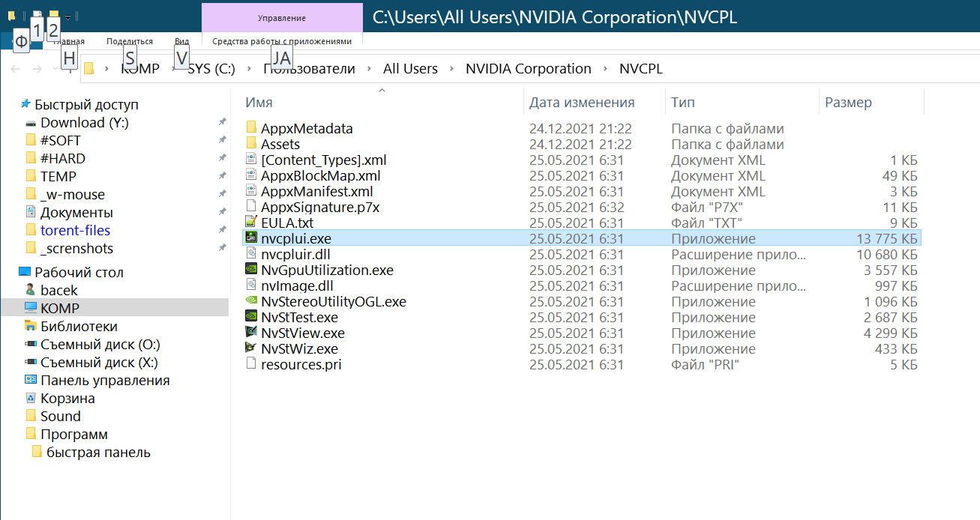Select the NvStWiz.exe file icon
This screenshot has height=520, width=980.
pyautogui.click(x=252, y=348)
